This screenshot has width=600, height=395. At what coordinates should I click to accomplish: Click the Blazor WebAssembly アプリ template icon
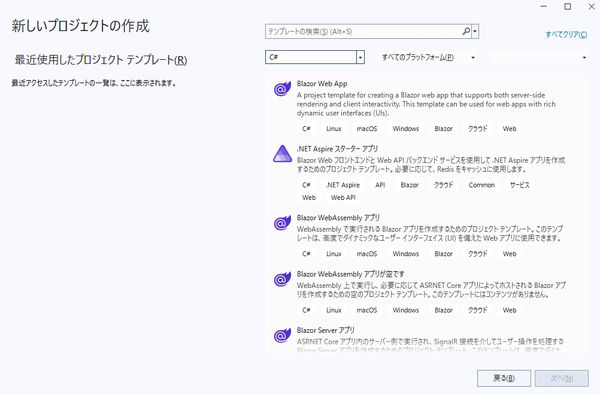point(282,222)
